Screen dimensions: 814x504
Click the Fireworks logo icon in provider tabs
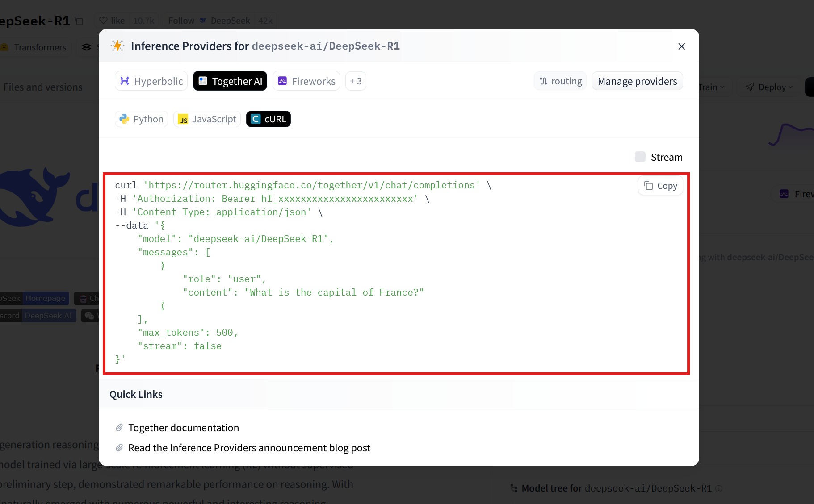282,81
